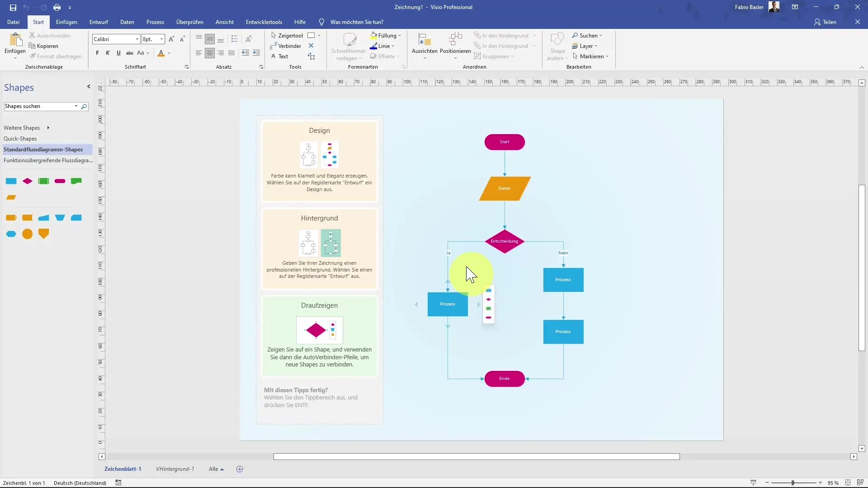
Task: Click the macro recording icon in status bar
Action: click(118, 483)
